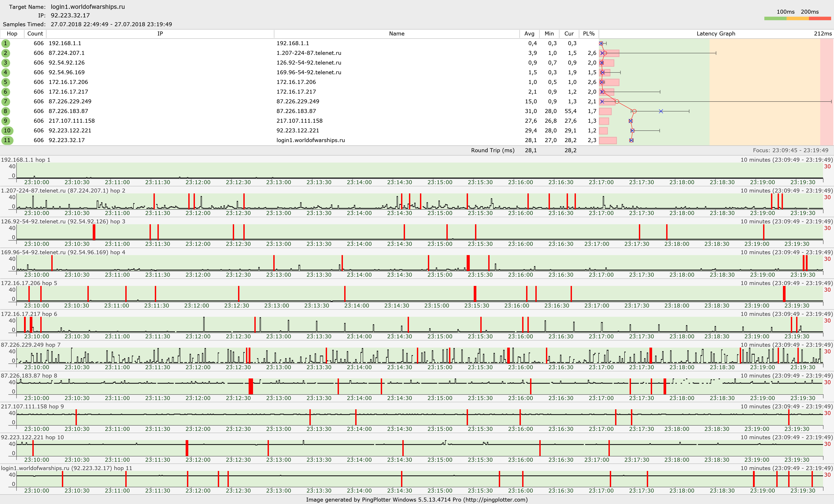Click the hop 7 circle icon
The width and height of the screenshot is (834, 504).
tap(6, 102)
